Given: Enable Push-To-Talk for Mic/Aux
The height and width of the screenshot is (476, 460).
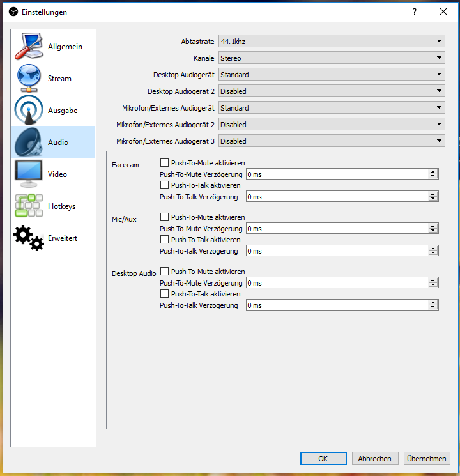Looking at the screenshot, I should point(165,240).
